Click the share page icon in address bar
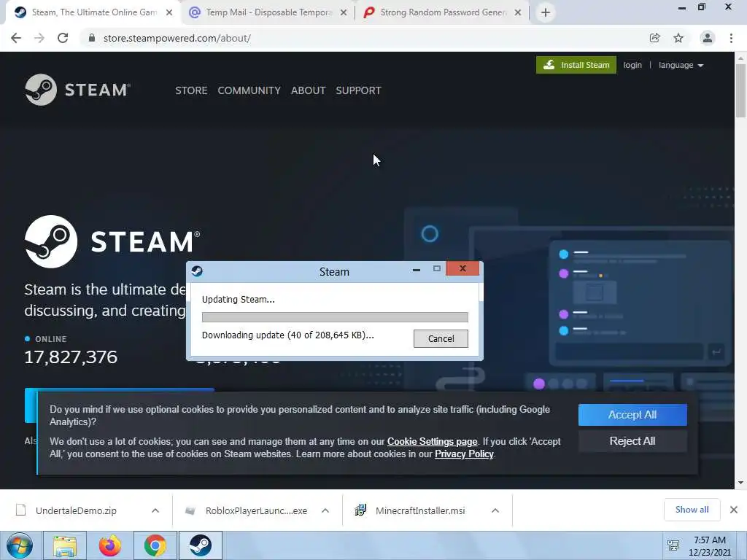Screen dimensions: 747x560 coord(654,38)
